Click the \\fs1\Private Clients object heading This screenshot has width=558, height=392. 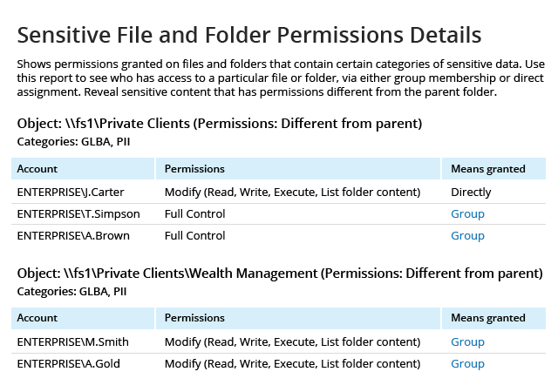point(220,122)
